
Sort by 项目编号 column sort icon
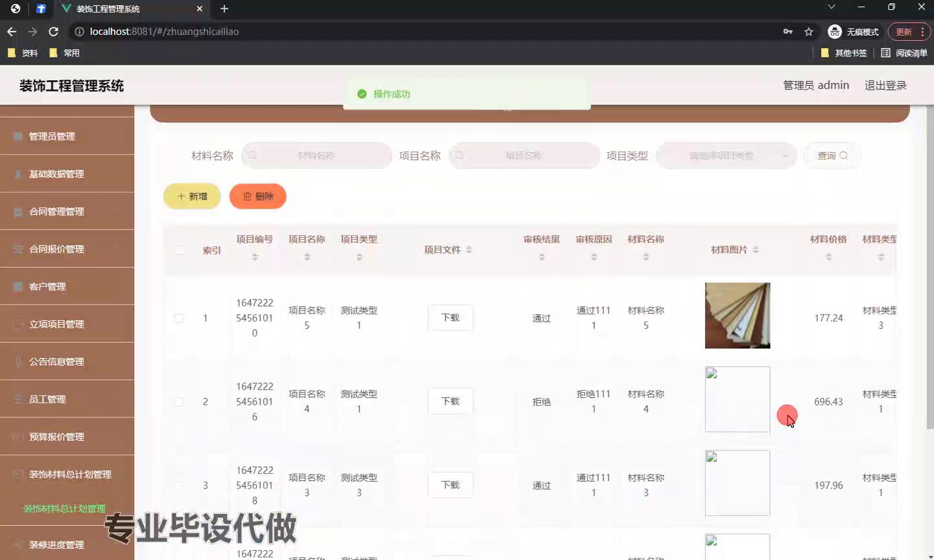[255, 257]
